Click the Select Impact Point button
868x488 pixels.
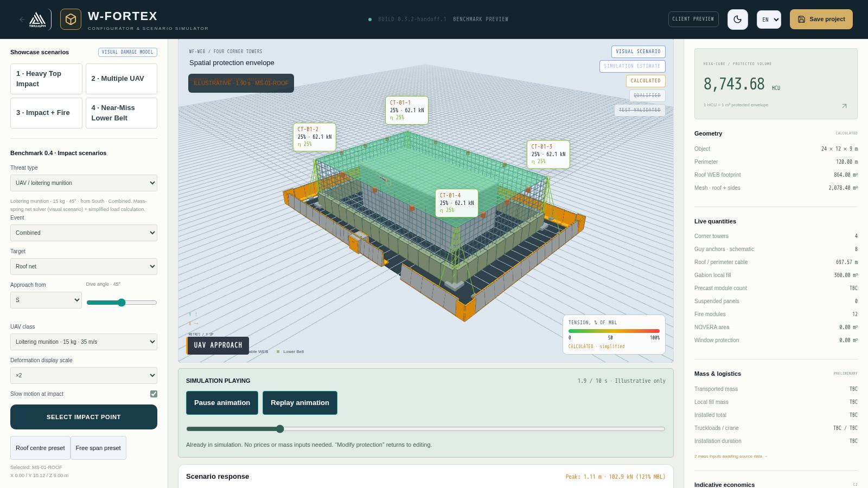[x=84, y=417]
